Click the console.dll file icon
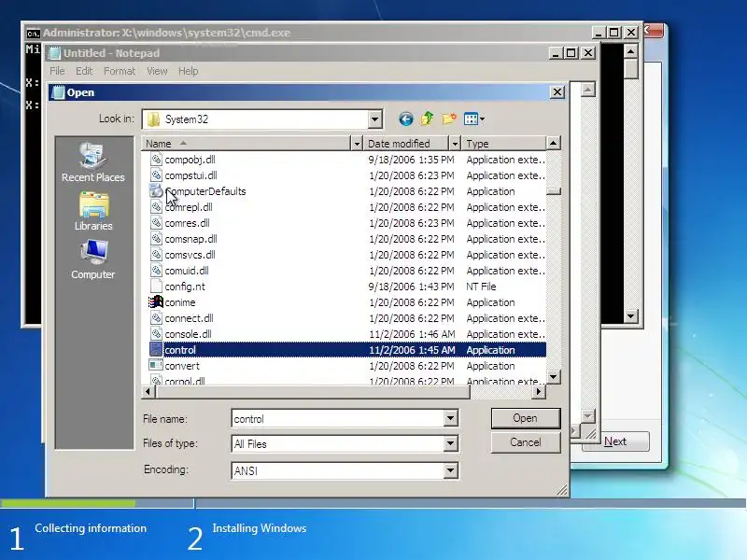Image resolution: width=747 pixels, height=560 pixels. 156,334
